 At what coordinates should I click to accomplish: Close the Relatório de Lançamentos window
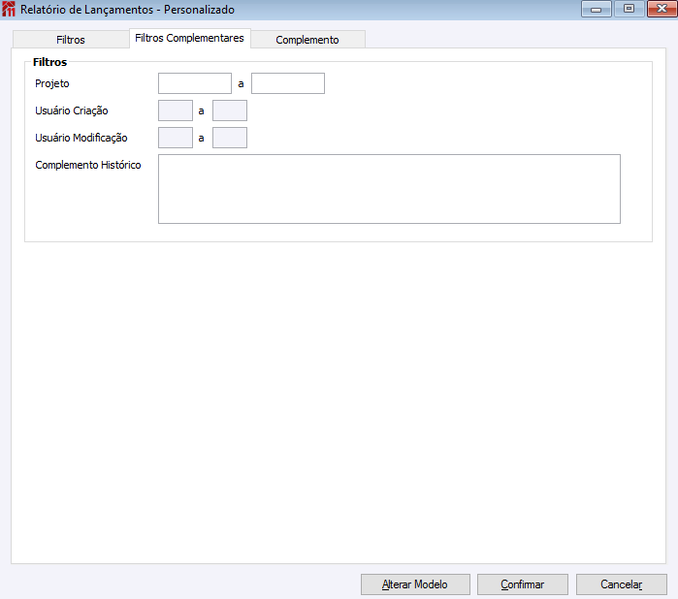tap(662, 9)
